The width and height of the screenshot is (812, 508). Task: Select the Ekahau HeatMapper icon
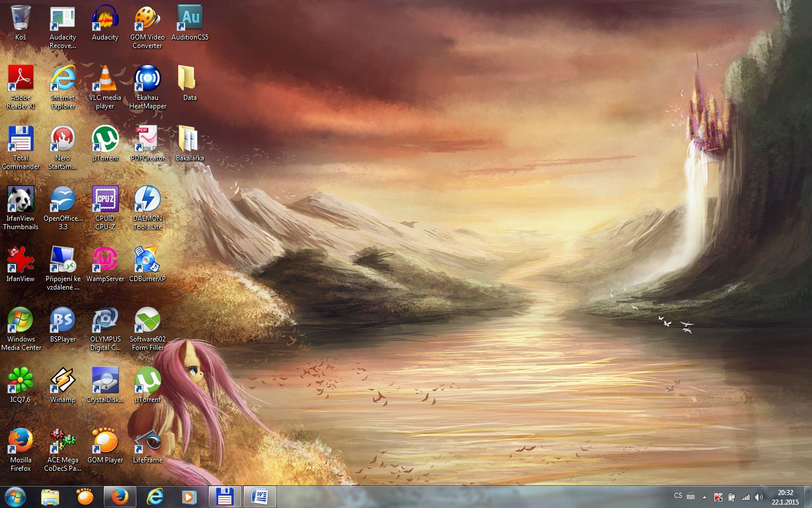(x=147, y=87)
